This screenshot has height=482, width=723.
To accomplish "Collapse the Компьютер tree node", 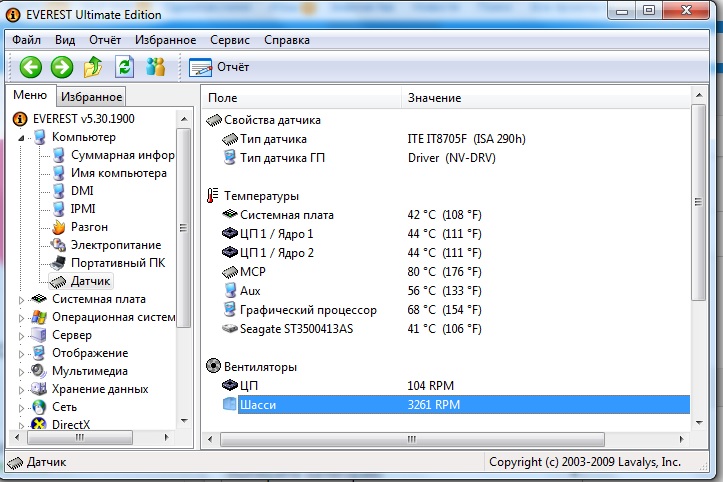I will [x=21, y=138].
